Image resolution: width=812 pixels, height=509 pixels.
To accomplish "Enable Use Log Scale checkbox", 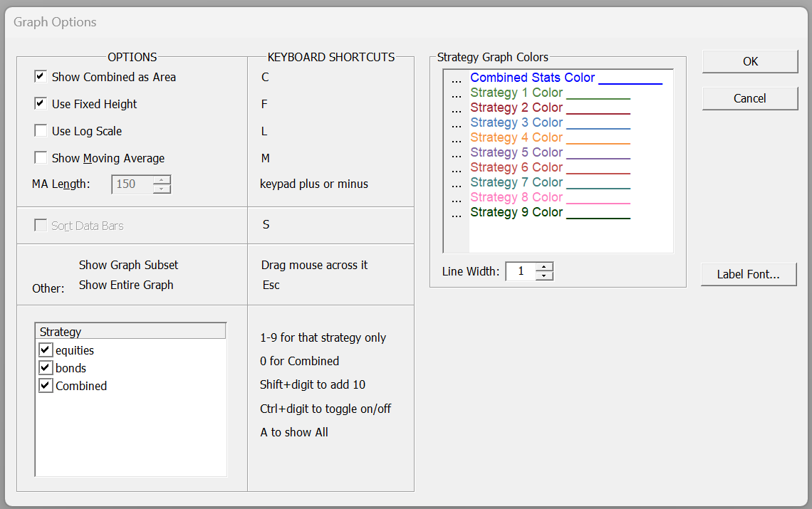I will 41,131.
